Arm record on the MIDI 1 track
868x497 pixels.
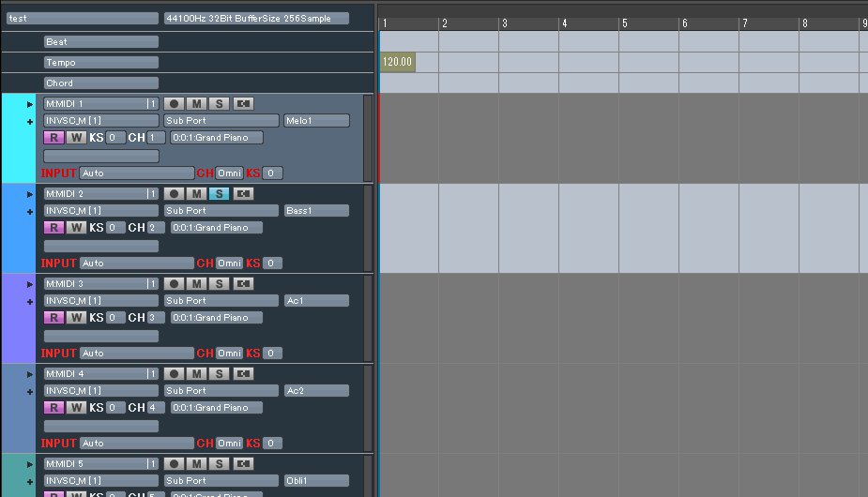[x=174, y=103]
